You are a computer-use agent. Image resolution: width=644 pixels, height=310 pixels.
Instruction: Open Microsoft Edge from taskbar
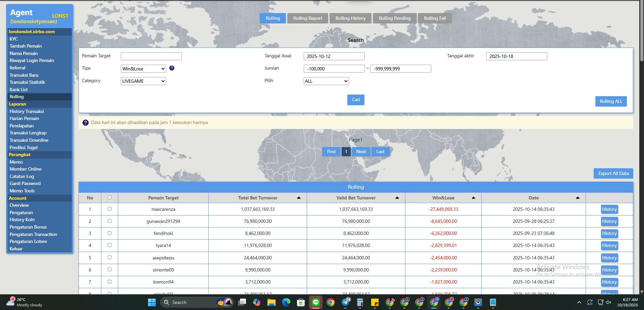[286, 302]
